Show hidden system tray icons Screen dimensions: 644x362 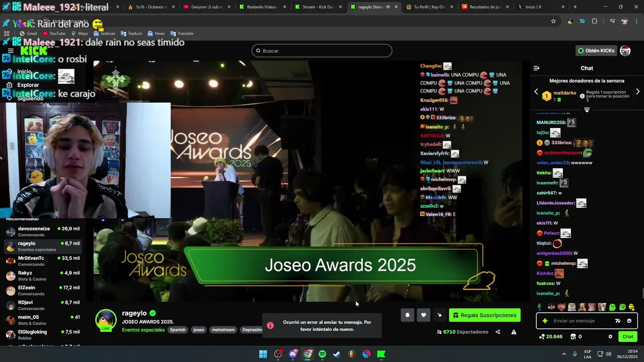[x=563, y=354]
